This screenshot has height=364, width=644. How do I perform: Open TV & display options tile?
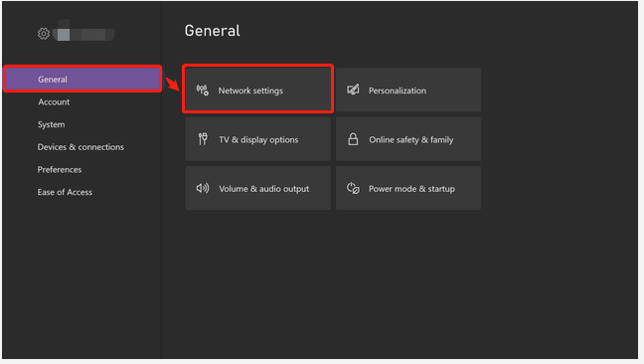258,139
